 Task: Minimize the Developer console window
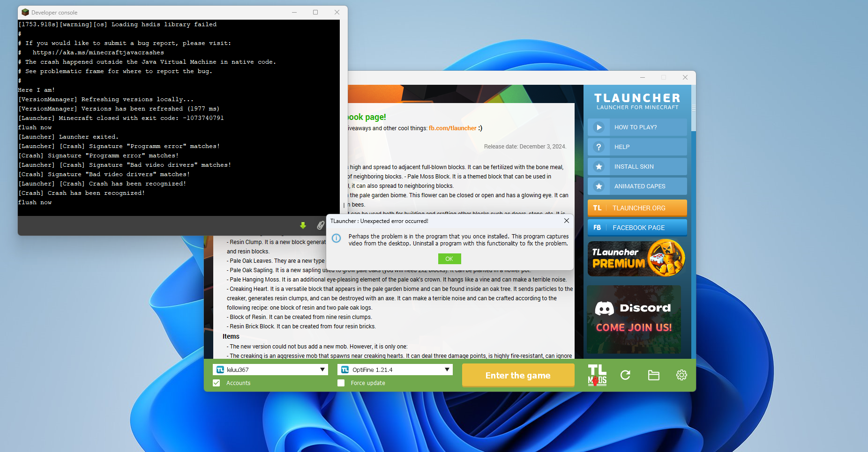294,12
